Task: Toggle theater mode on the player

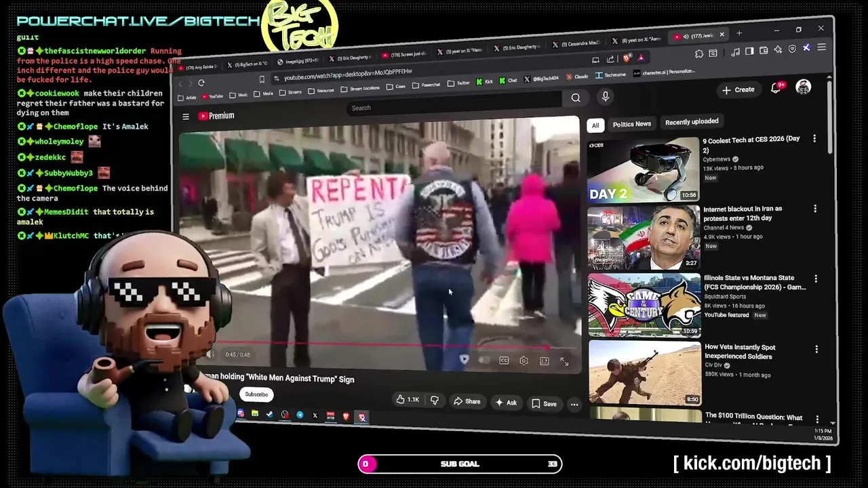Action: (545, 361)
